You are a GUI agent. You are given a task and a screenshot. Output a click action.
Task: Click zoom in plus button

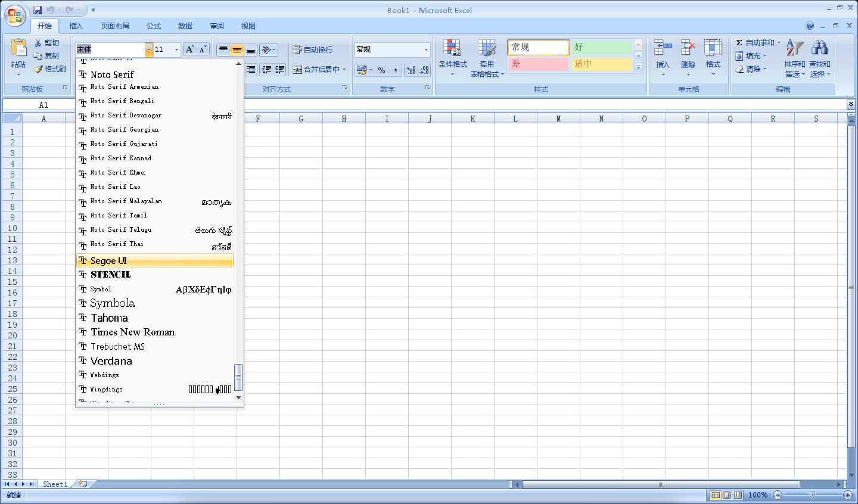(848, 495)
